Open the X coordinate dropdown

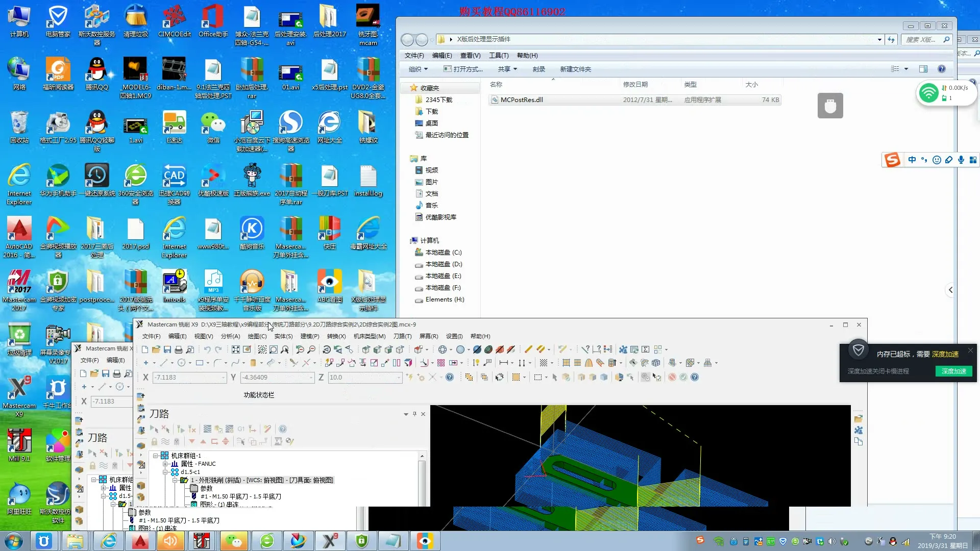coord(223,378)
